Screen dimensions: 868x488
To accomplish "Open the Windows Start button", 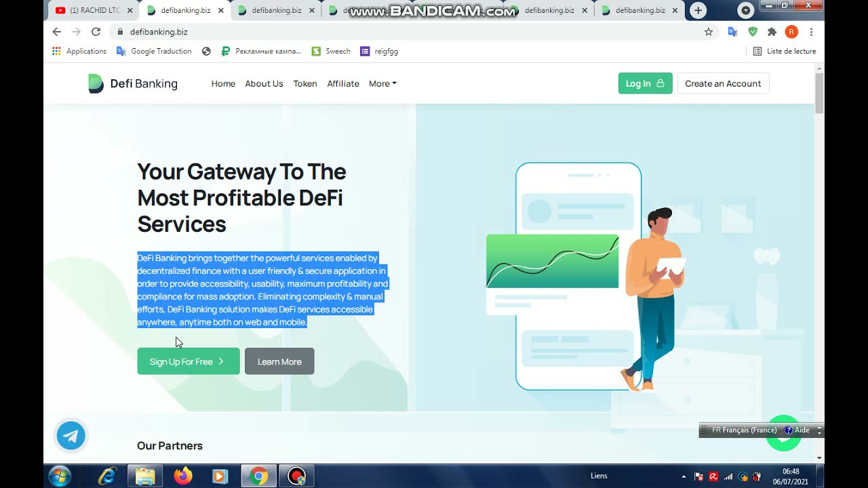I will point(60,476).
